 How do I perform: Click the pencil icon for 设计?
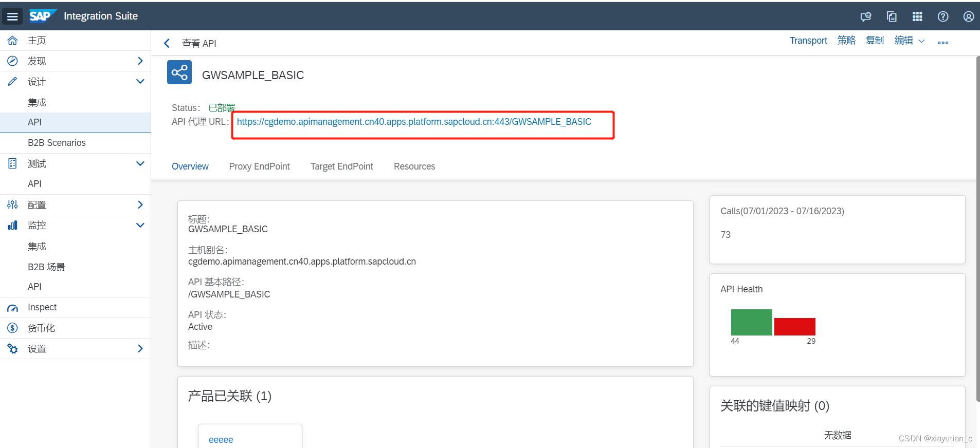pos(12,81)
